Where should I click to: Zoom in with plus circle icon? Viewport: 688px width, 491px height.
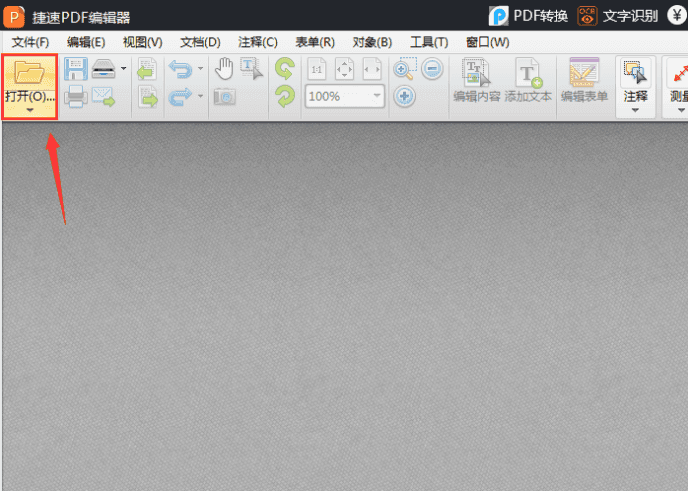(404, 97)
